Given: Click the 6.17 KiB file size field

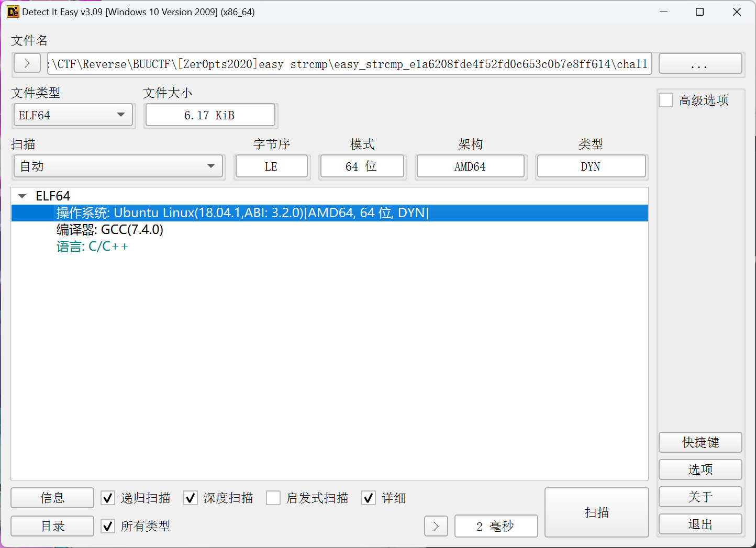Looking at the screenshot, I should point(210,115).
